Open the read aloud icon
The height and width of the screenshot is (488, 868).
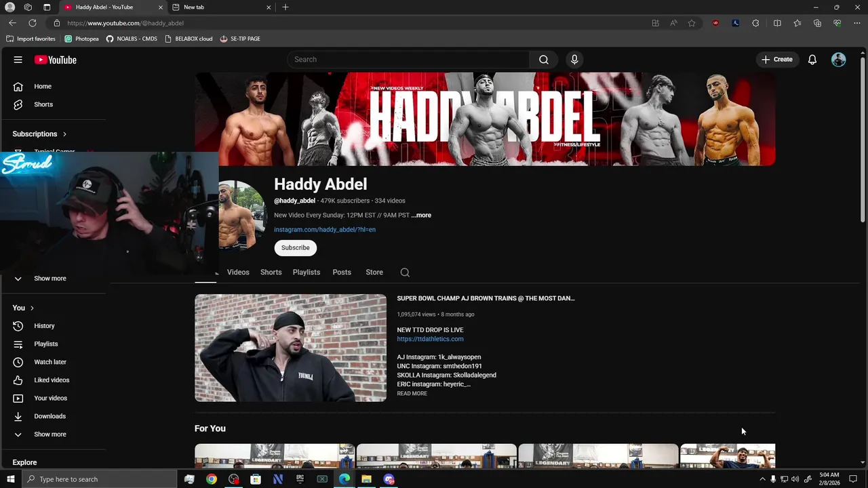click(x=673, y=23)
